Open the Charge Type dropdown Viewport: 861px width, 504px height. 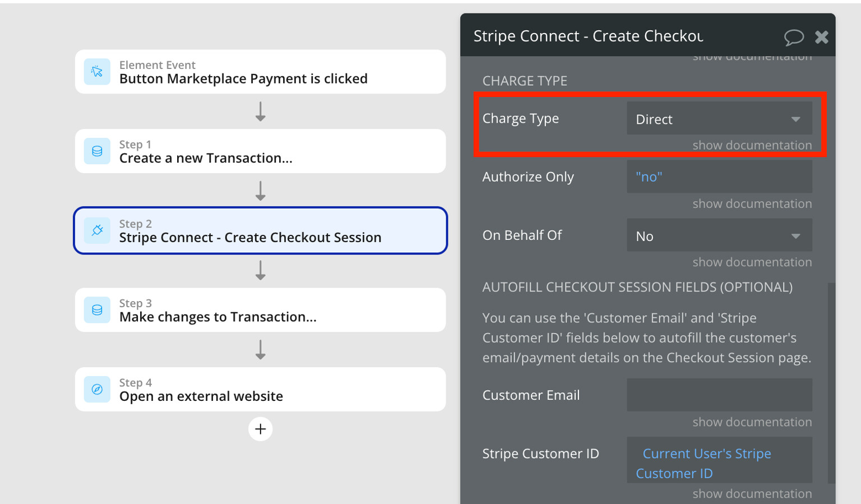(x=719, y=118)
